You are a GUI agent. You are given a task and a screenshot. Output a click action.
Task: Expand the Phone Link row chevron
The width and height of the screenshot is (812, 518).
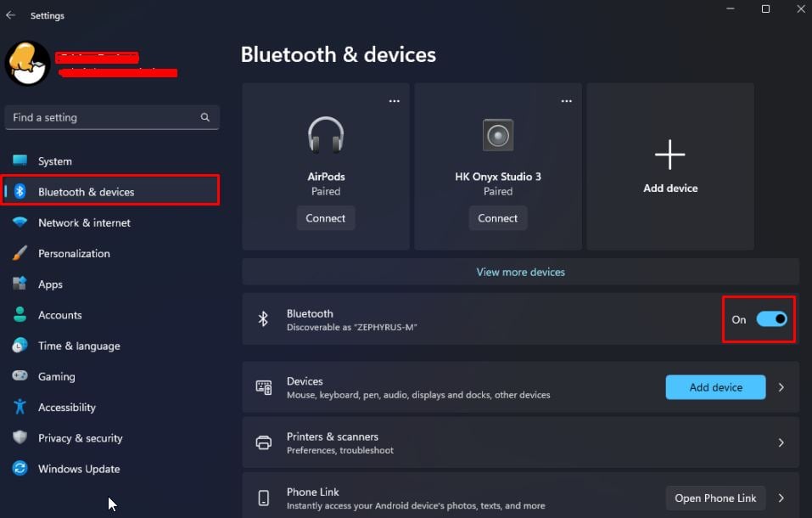[x=781, y=498]
